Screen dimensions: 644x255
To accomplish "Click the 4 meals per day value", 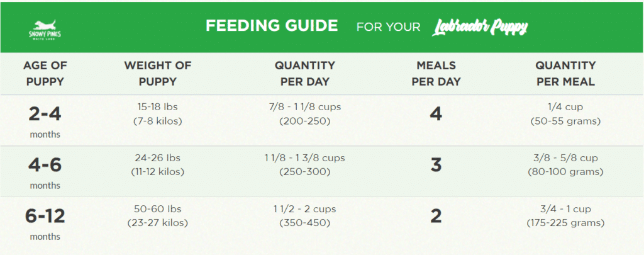I will click(x=436, y=115).
